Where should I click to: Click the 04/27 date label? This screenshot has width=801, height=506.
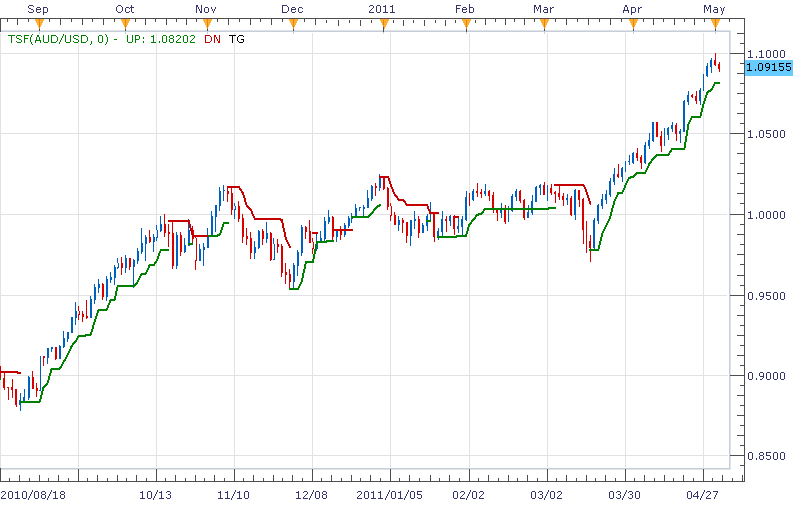click(702, 495)
